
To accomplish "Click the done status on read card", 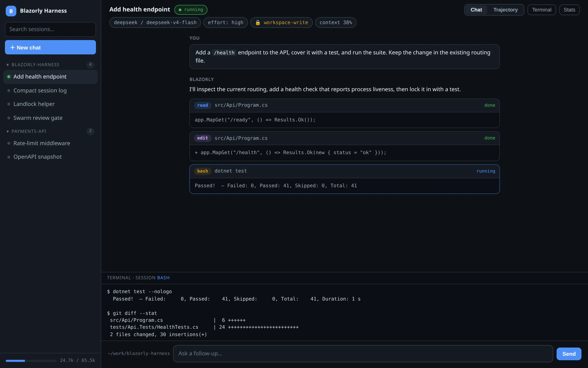I will coord(490,105).
